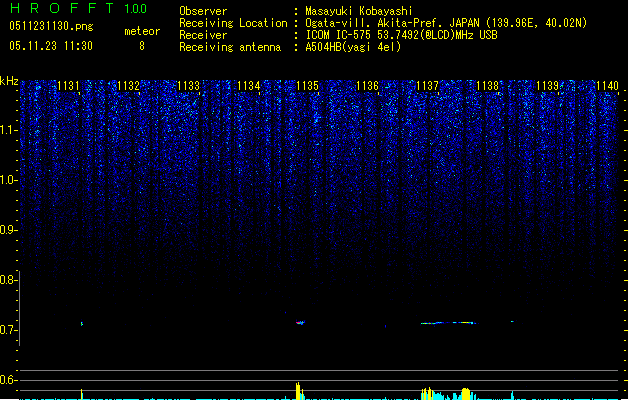This screenshot has width=629, height=400.
Task: Click the 1139 time marker
Action: (548, 86)
